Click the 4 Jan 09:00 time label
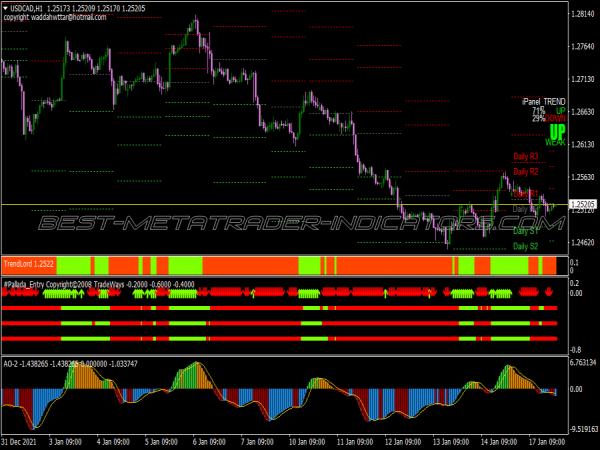Image resolution: width=600 pixels, height=450 pixels. tap(113, 442)
